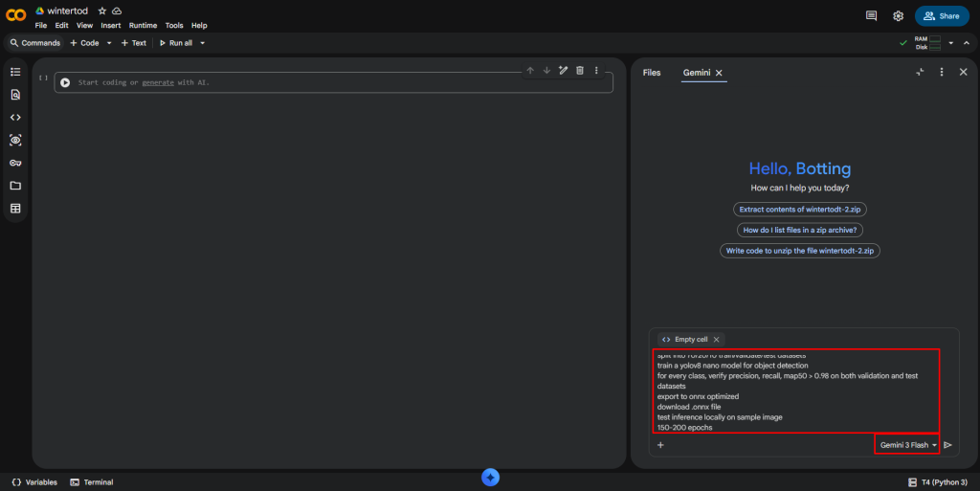The width and height of the screenshot is (980, 491).
Task: Click Run all
Action: (x=176, y=43)
